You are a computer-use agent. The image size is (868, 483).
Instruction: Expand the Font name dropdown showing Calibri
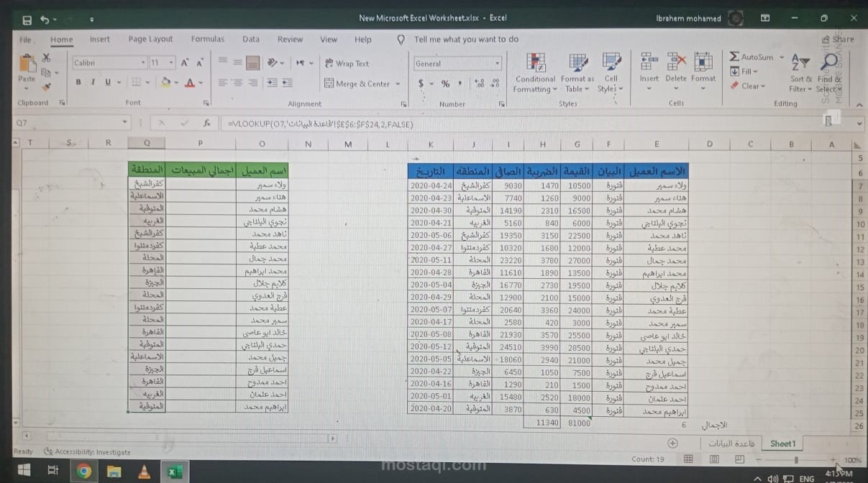coord(143,63)
